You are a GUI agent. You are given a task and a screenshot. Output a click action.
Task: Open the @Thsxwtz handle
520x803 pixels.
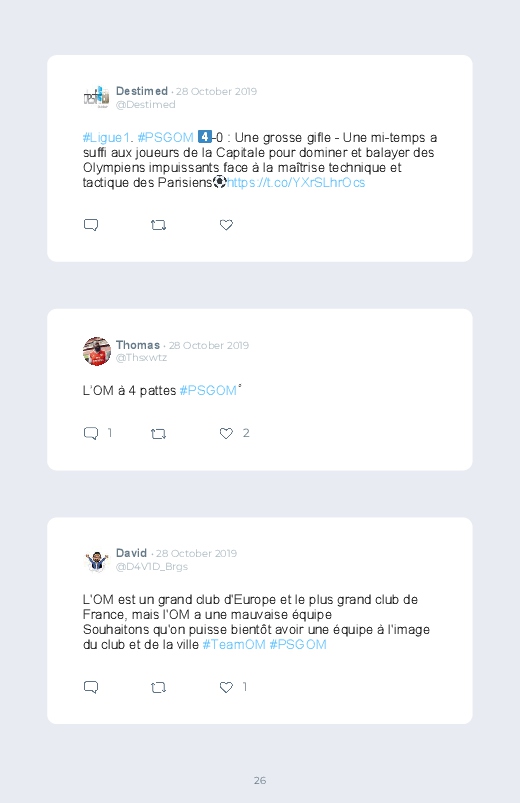pyautogui.click(x=141, y=357)
